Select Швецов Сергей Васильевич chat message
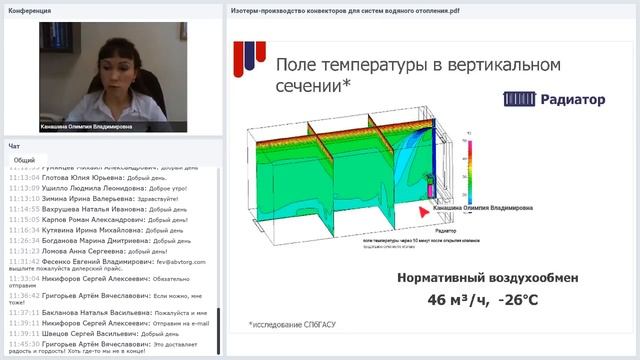Viewport: 640px width, 360px height. (x=94, y=334)
